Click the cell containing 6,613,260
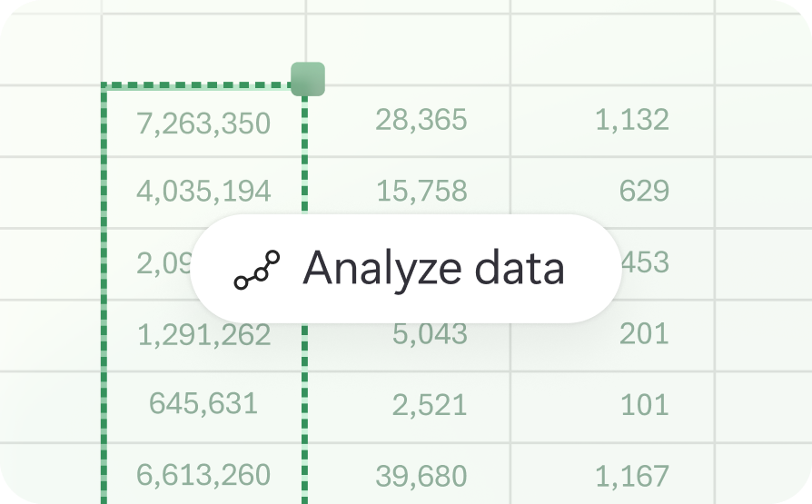This screenshot has width=812, height=504. [x=203, y=474]
